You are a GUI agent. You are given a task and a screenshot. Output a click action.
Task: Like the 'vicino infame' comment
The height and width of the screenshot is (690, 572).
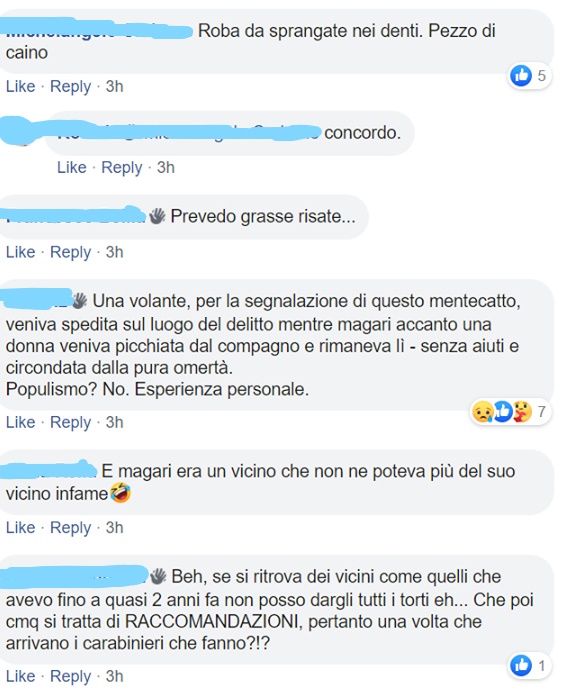pos(20,527)
